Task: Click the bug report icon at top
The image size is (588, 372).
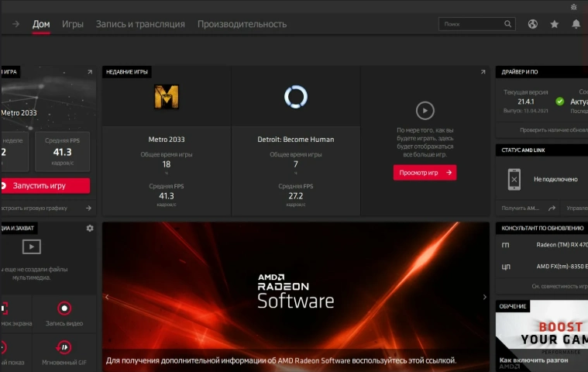Action: 574,7
